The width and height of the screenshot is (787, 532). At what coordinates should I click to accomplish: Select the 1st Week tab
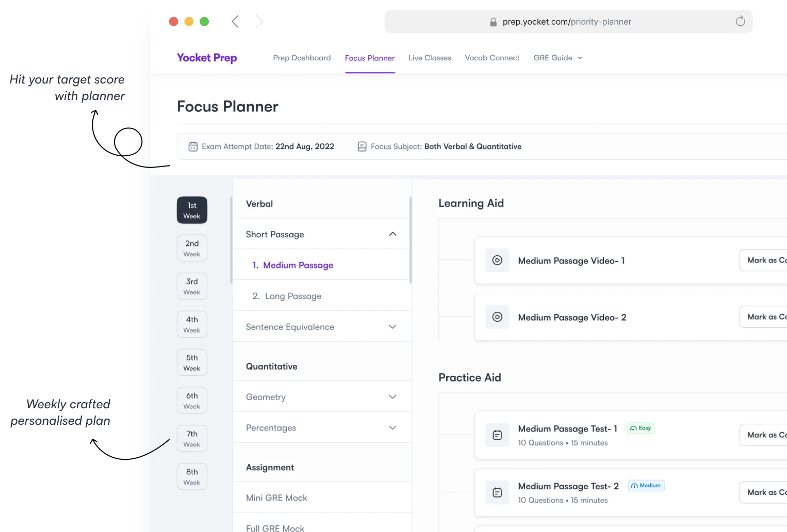[x=192, y=210]
